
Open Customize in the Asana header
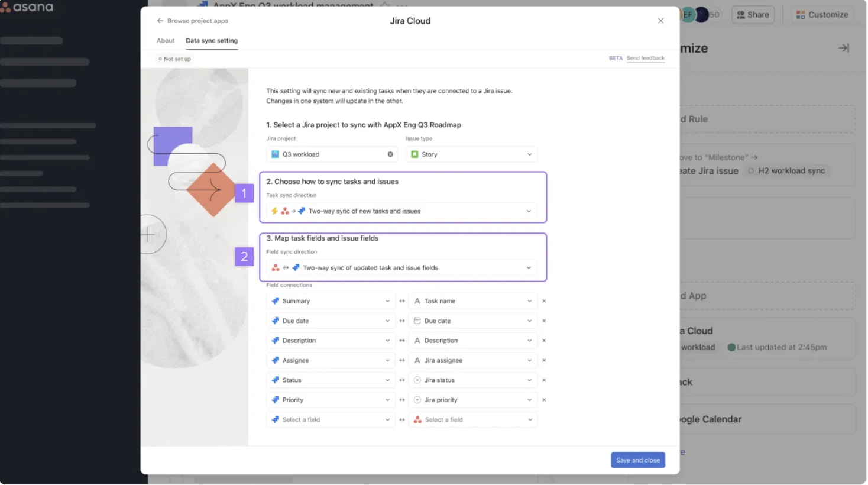(822, 15)
